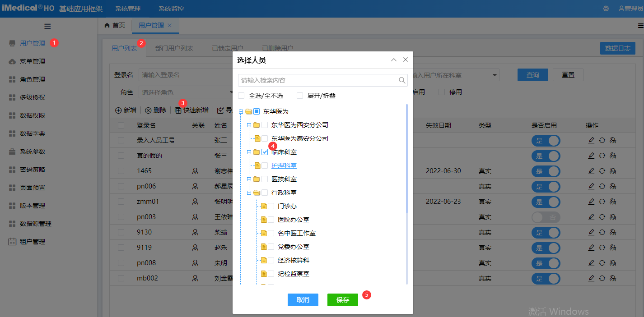Screen dimensions: 644x317
Task: Click the hamburger icon to collapse sidebar
Action: coord(47,26)
